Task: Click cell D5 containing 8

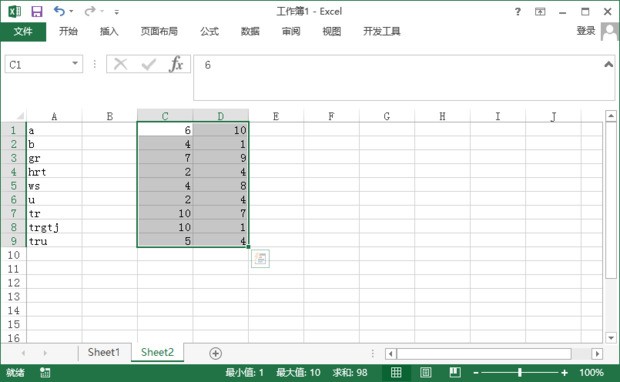Action: (221, 185)
